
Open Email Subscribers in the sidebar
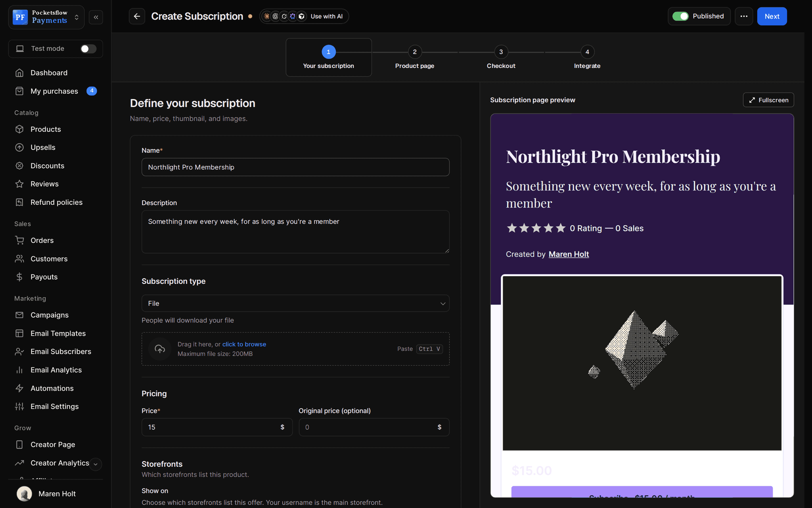click(56, 351)
